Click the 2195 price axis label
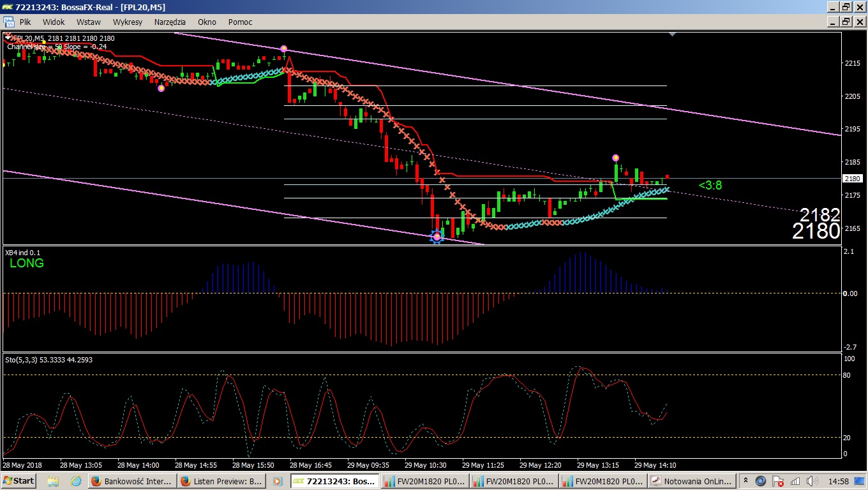 (853, 129)
